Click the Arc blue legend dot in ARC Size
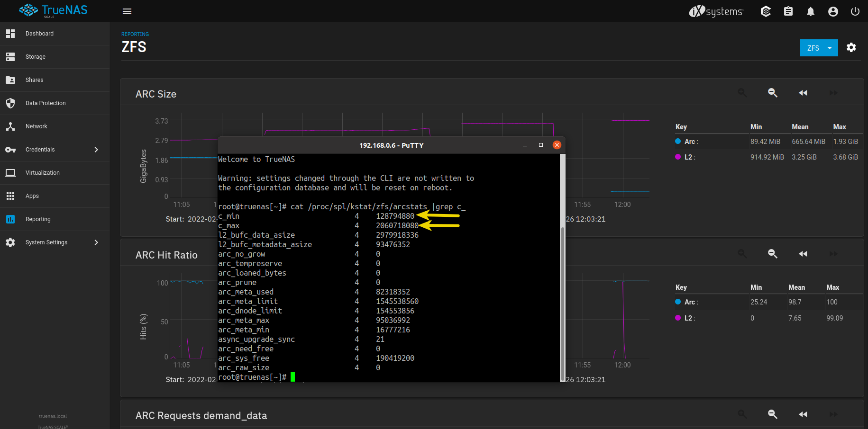This screenshot has width=868, height=429. coord(678,141)
